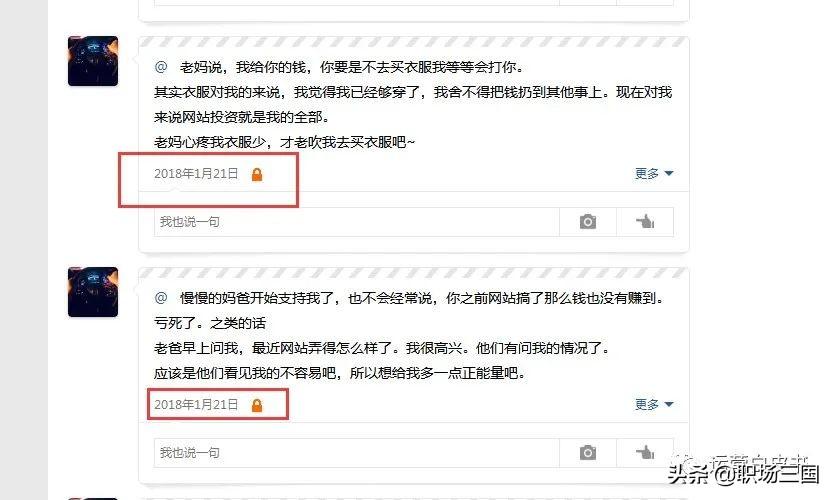This screenshot has height=500, width=835.
Task: Click @ icon in 老妈说 post
Action: (161, 67)
